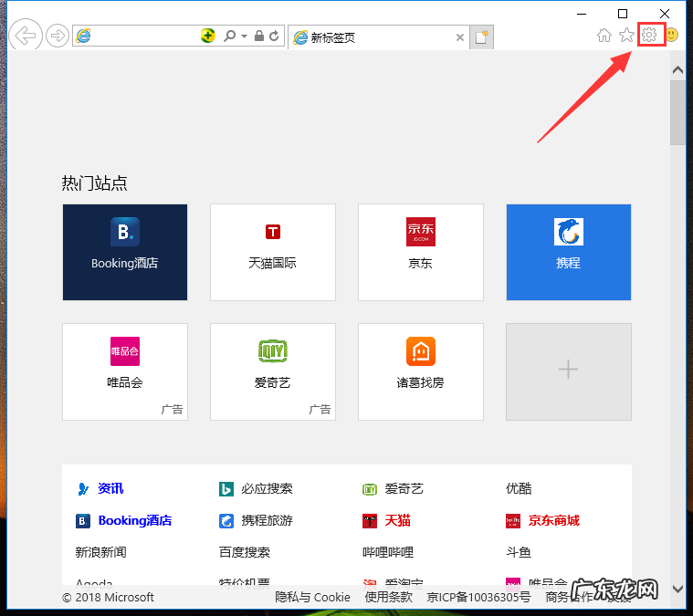Open favorites with the star icon
693x616 pixels.
[x=626, y=35]
